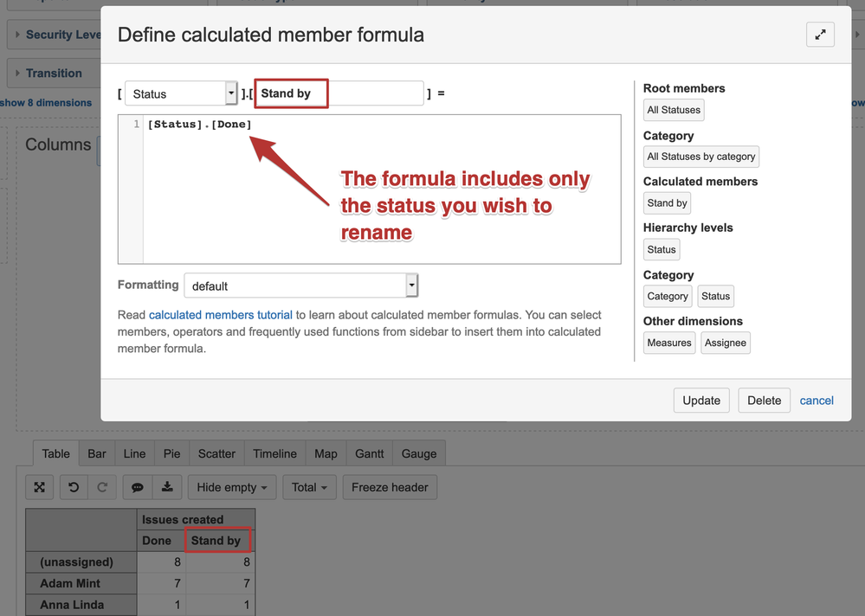Click the redo toolbar icon
Viewport: 865px width, 616px height.
tap(102, 487)
